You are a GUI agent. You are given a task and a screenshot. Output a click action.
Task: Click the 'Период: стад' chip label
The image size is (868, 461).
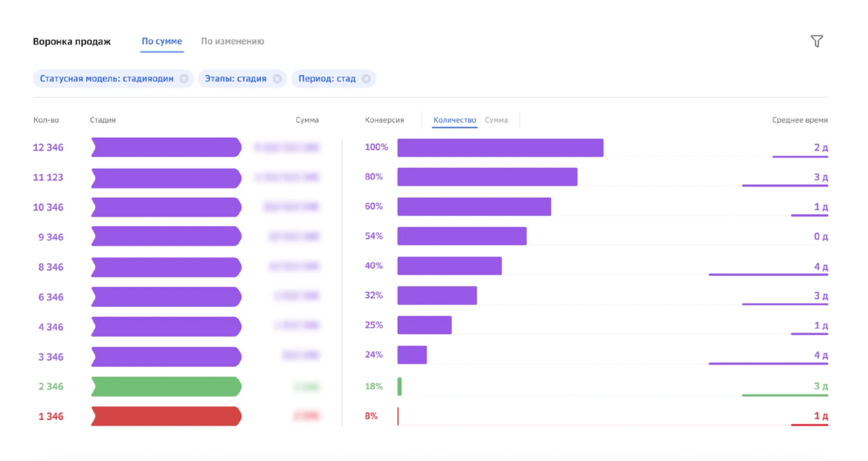(x=327, y=79)
